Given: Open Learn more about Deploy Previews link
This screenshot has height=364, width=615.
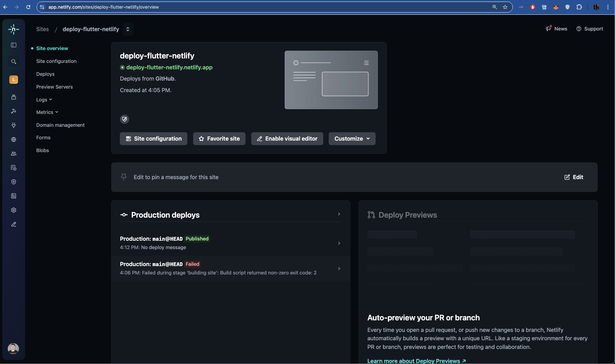Looking at the screenshot, I should pyautogui.click(x=416, y=361).
